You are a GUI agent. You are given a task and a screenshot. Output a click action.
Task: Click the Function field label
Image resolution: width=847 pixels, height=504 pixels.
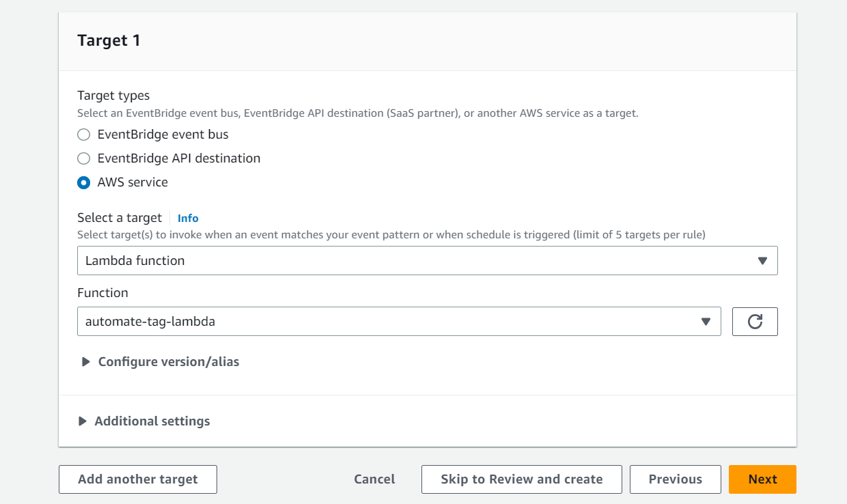pyautogui.click(x=102, y=293)
